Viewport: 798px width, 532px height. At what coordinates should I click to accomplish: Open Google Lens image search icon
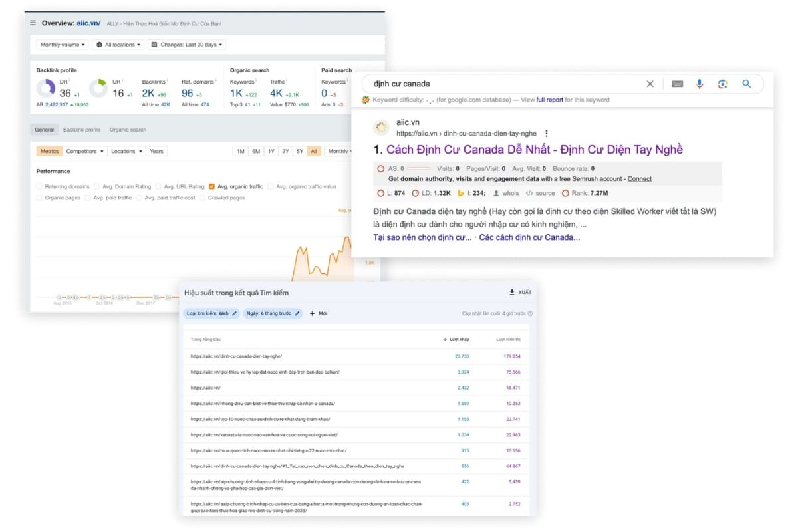723,84
